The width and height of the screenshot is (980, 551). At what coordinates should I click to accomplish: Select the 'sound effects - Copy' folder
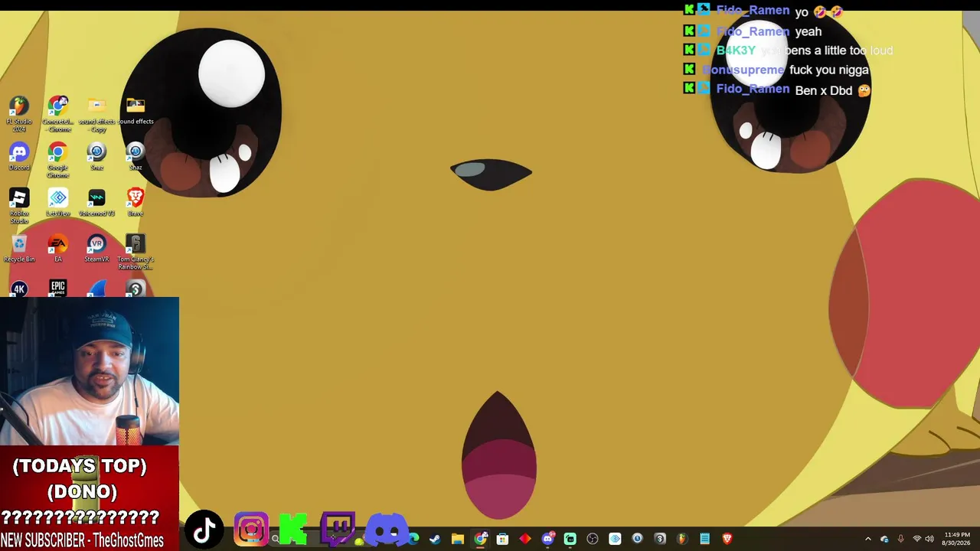click(x=96, y=114)
